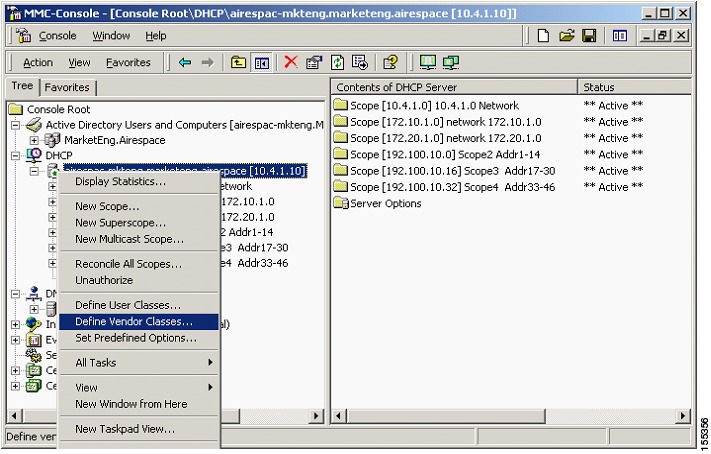Select Scope [192.100.10.16] Scope3 Addr17-30 row

[453, 171]
